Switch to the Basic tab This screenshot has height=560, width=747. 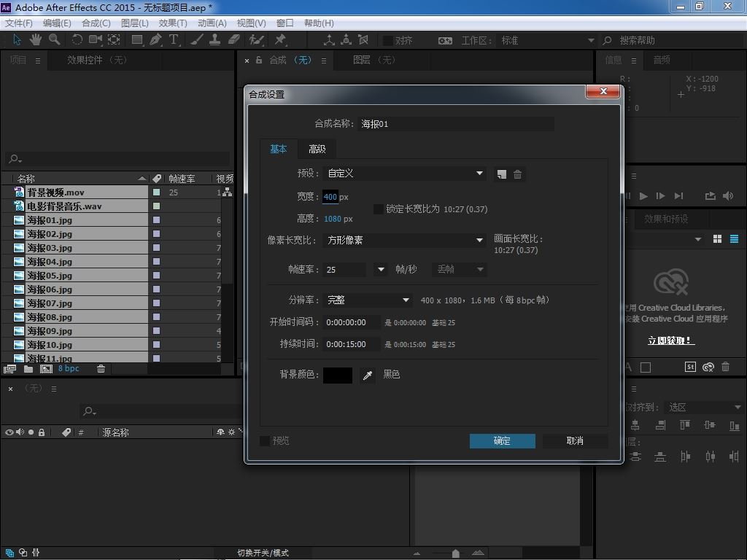(x=278, y=149)
